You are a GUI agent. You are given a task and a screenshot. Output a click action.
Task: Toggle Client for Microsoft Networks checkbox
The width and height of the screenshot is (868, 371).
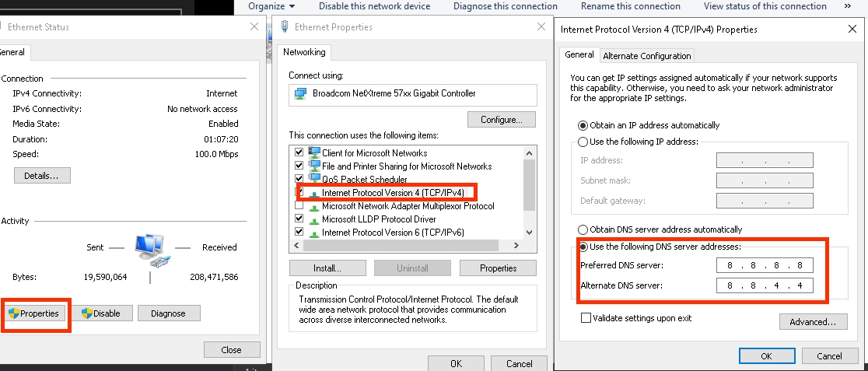299,152
